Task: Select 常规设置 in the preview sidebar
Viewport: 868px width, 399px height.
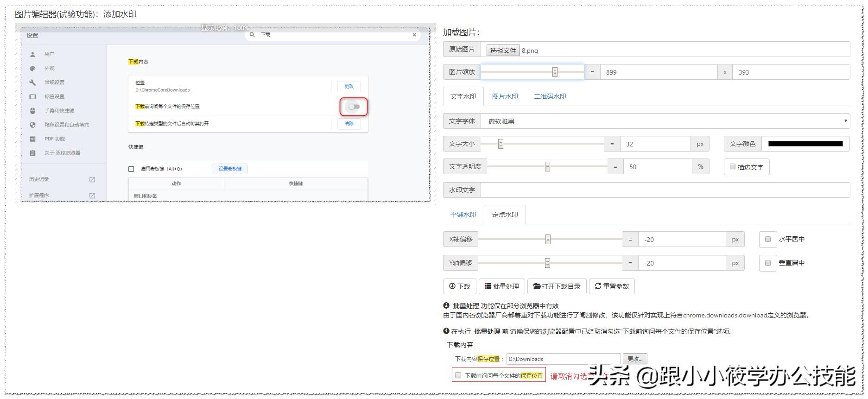Action: coord(54,82)
